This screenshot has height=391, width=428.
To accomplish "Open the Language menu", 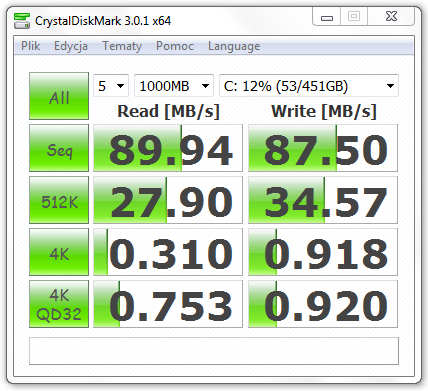I will point(234,46).
